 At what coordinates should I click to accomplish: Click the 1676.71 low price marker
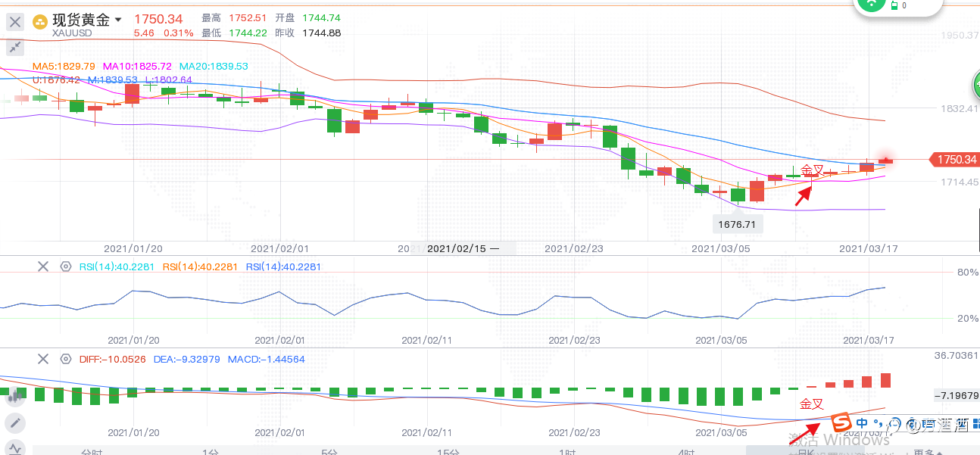(738, 224)
